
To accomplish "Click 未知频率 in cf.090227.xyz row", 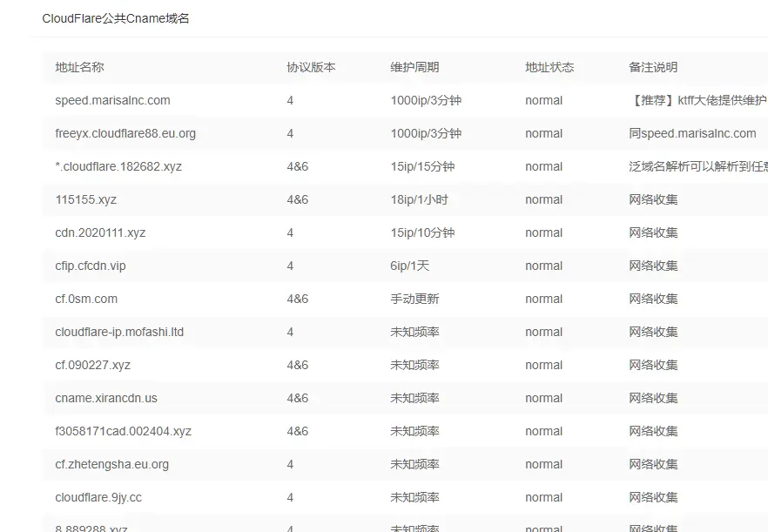I will point(414,365).
